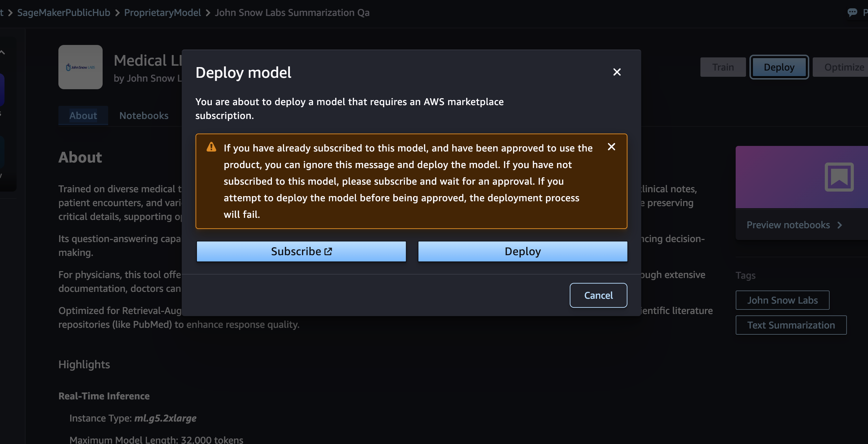Click the Optimize button
The height and width of the screenshot is (444, 868).
tap(843, 67)
